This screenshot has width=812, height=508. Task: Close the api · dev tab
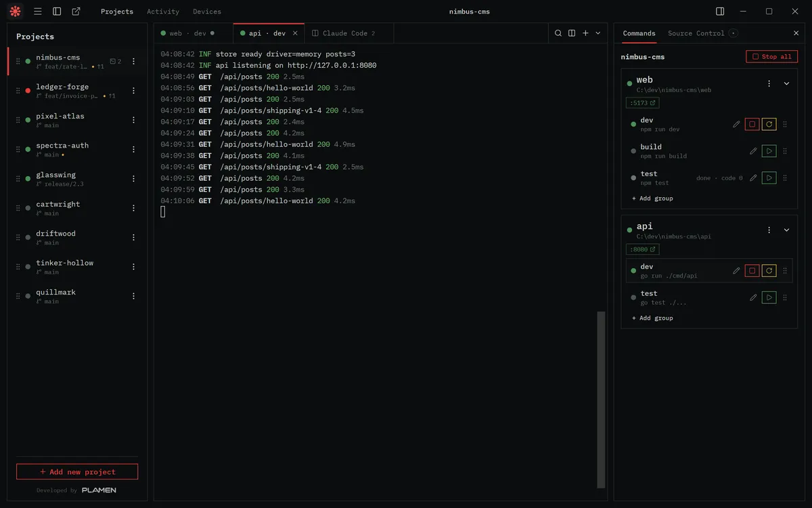tap(295, 33)
